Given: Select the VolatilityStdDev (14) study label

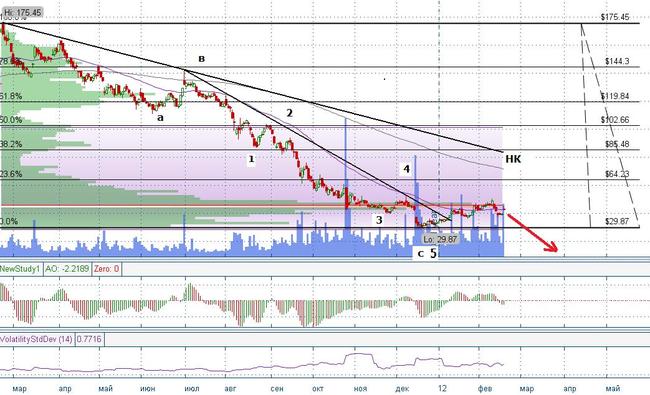Looking at the screenshot, I should tap(36, 339).
